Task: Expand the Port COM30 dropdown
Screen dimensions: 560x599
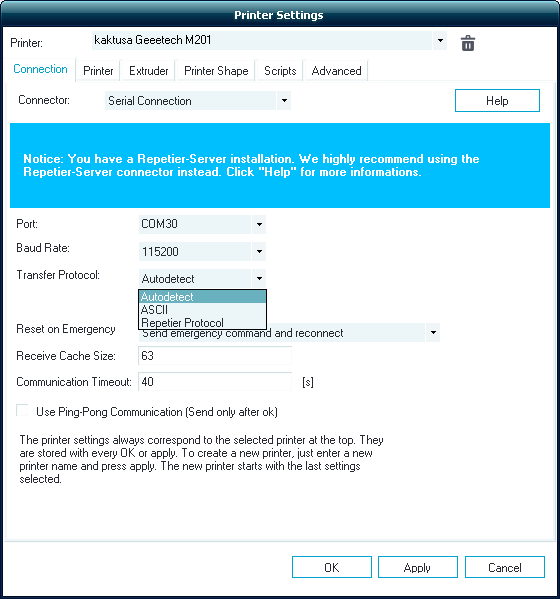Action: pos(259,224)
